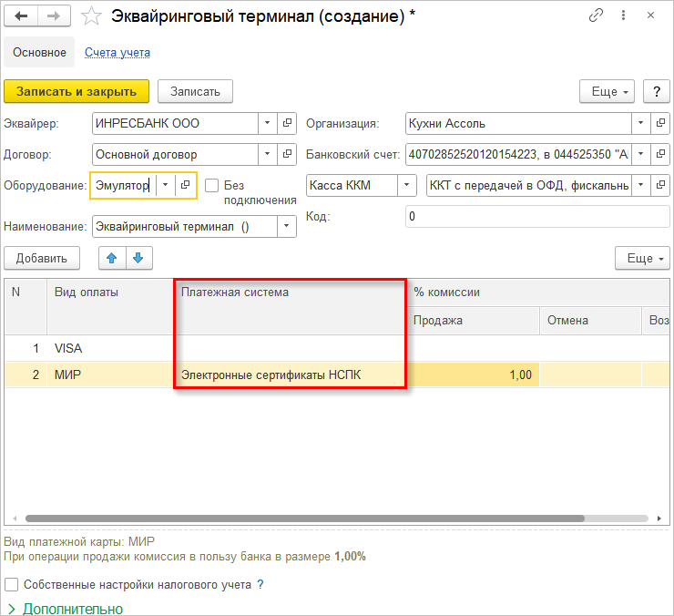Enable Без подключения checkbox
This screenshot has height=616, width=674.
click(x=211, y=186)
